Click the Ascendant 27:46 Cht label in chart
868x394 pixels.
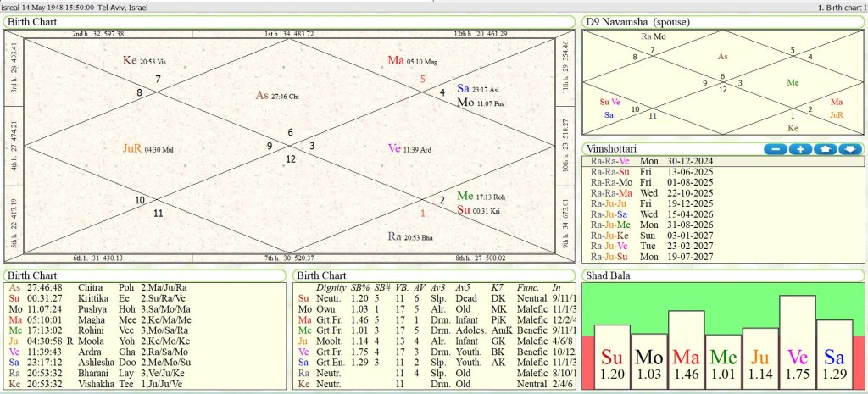click(x=284, y=96)
